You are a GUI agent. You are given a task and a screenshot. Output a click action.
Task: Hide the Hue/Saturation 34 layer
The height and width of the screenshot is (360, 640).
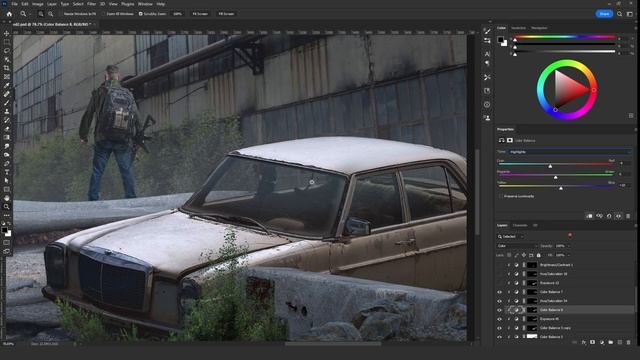(x=499, y=301)
